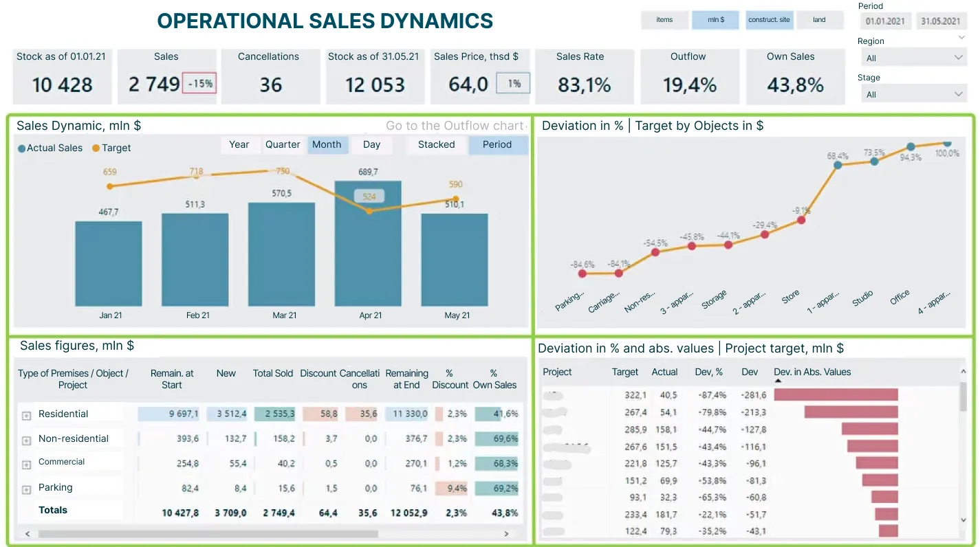The height and width of the screenshot is (547, 980).
Task: Click the -281,6 deviation bar
Action: (x=836, y=394)
